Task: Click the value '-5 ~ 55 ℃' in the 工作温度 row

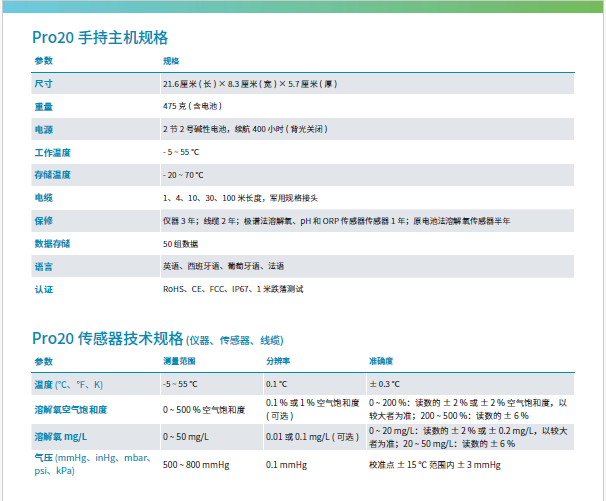Action: pos(181,152)
